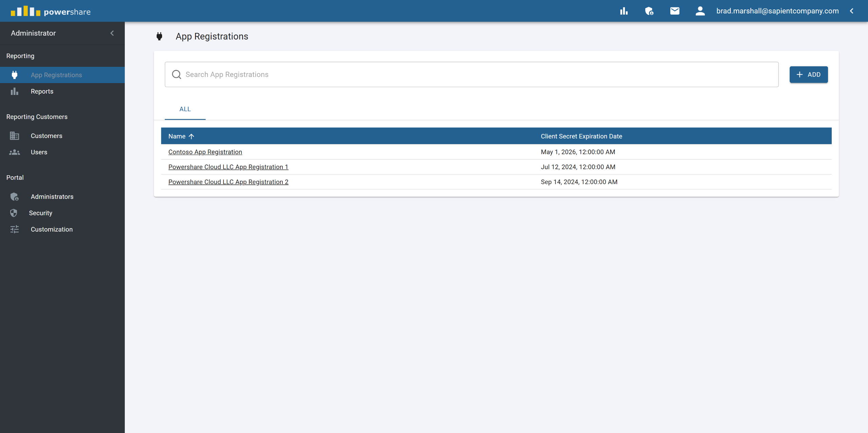This screenshot has width=868, height=433.
Task: Click the Client Secret Expiration Date header
Action: coord(581,136)
